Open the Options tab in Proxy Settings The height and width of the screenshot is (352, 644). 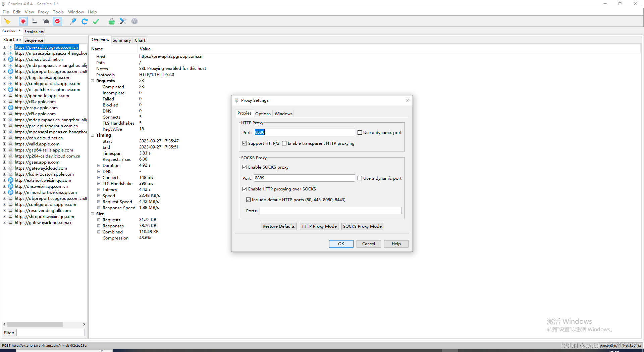263,114
